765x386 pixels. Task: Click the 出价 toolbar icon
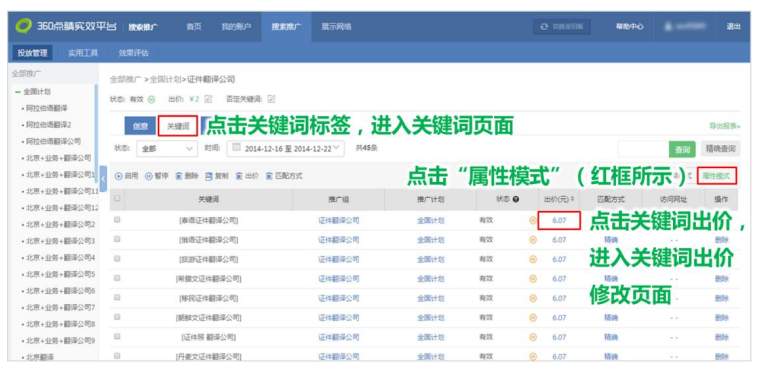click(239, 176)
